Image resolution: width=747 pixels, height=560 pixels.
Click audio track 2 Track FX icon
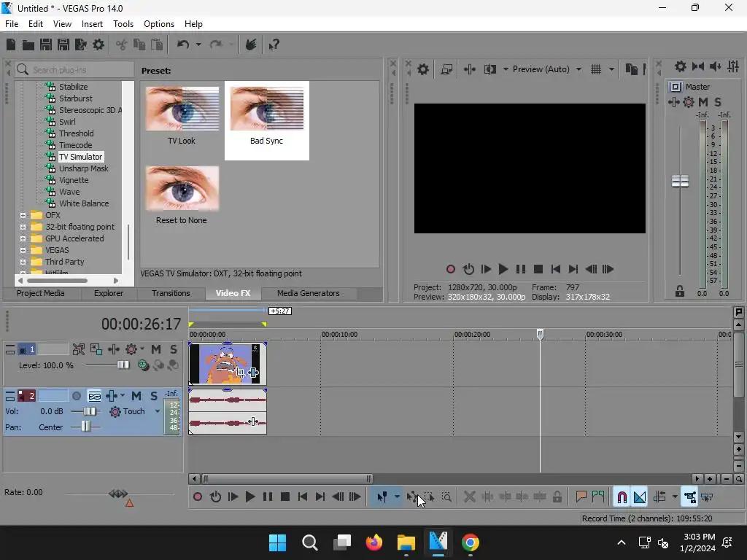point(112,396)
